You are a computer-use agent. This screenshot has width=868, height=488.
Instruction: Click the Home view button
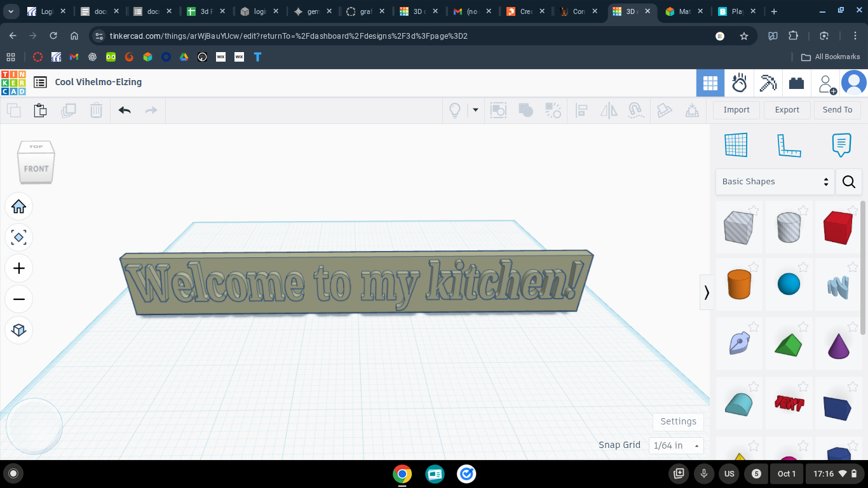(19, 207)
